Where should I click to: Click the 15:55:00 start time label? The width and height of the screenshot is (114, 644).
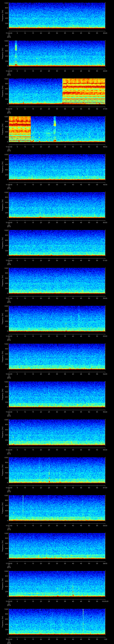[9, 450]
